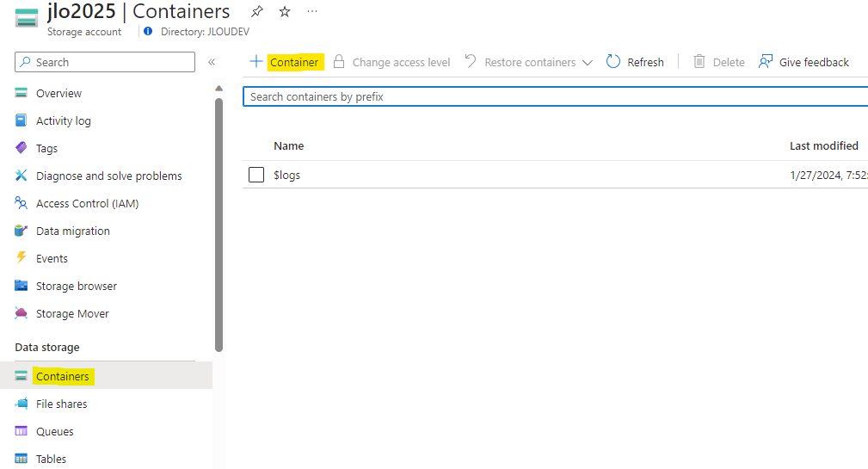Open Events menu item

pos(52,258)
